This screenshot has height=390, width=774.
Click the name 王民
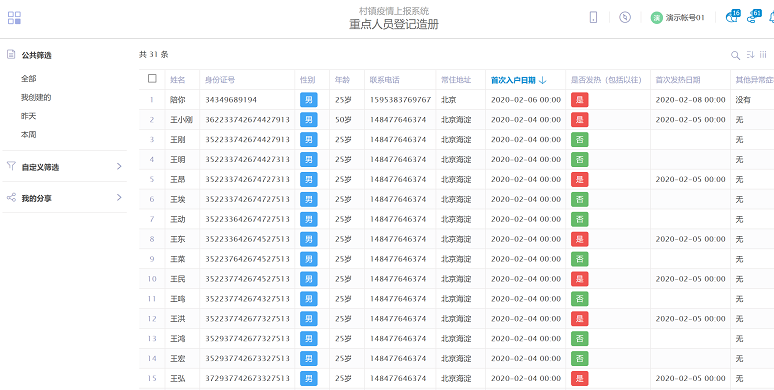coord(178,279)
